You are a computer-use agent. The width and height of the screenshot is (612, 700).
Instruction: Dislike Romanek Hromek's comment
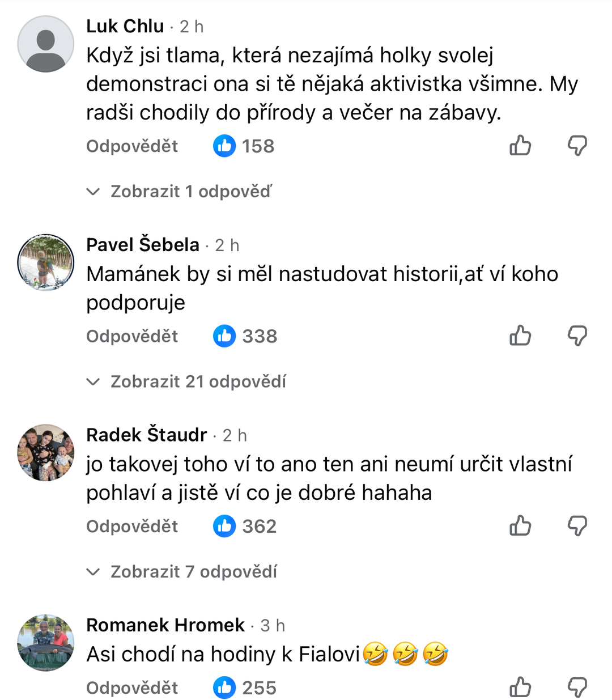[x=577, y=688]
